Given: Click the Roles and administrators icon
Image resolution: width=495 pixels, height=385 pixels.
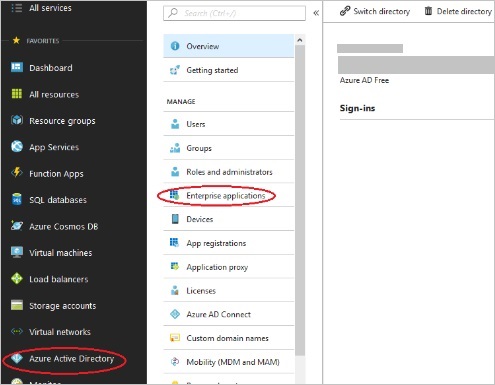Looking at the screenshot, I should pyautogui.click(x=175, y=172).
